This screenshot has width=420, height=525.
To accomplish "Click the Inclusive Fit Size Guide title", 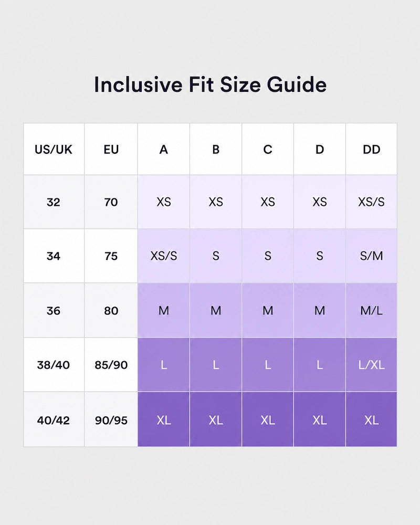I will (x=210, y=85).
